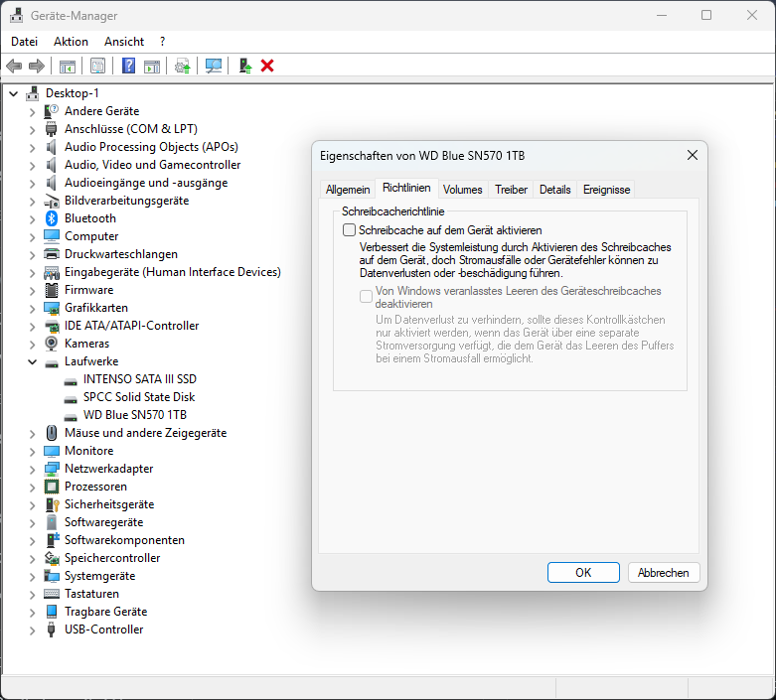Enable device green arrow toolbar icon
The height and width of the screenshot is (700, 776).
click(245, 66)
